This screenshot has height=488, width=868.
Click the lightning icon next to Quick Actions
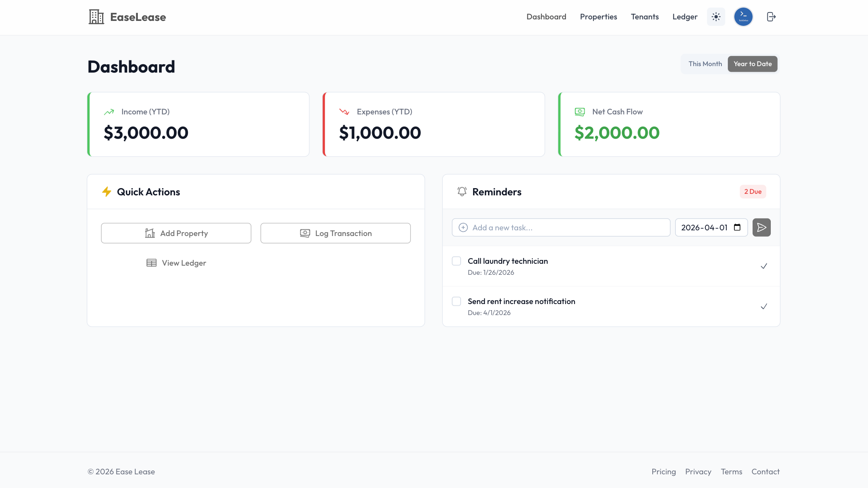(107, 192)
